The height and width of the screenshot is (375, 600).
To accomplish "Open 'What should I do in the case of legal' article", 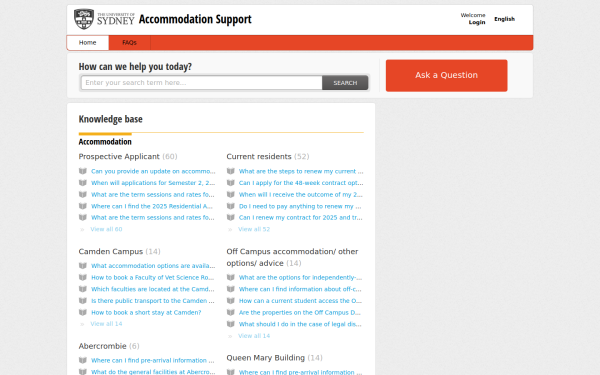I will click(300, 324).
